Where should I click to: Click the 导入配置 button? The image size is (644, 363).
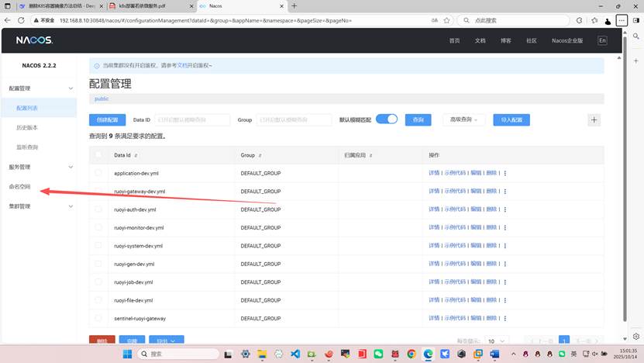click(511, 119)
